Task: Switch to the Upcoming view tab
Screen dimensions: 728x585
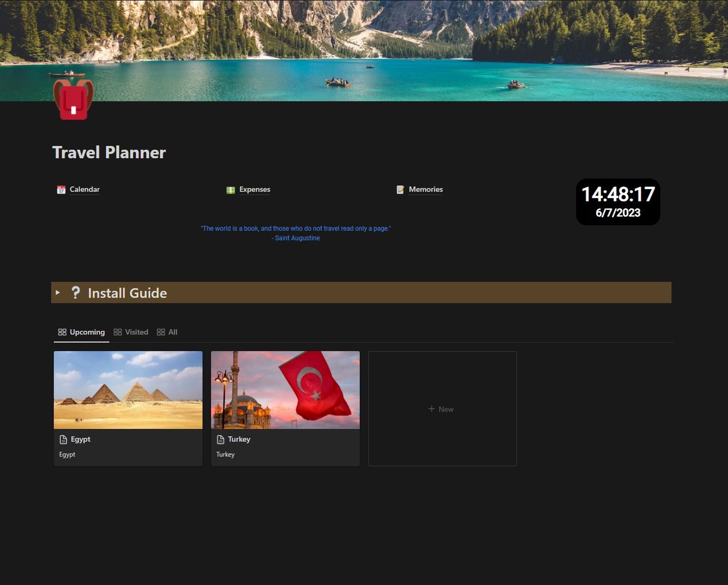Action: point(82,332)
